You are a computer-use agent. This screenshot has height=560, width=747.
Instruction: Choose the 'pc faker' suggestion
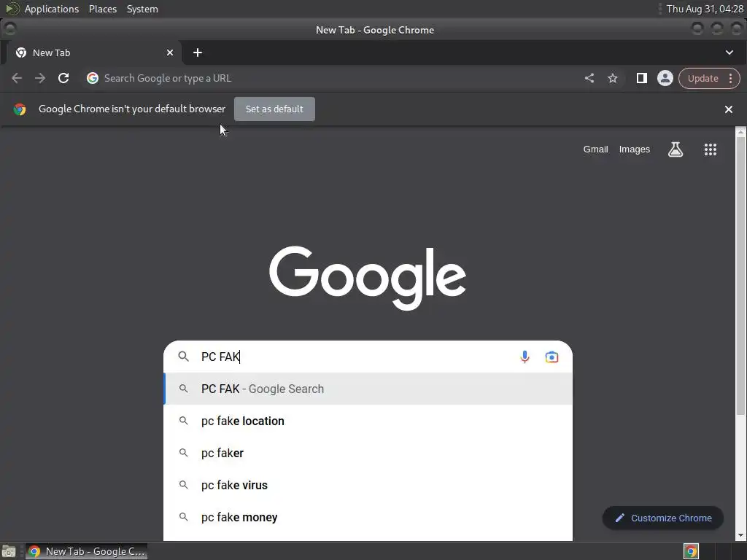point(368,453)
